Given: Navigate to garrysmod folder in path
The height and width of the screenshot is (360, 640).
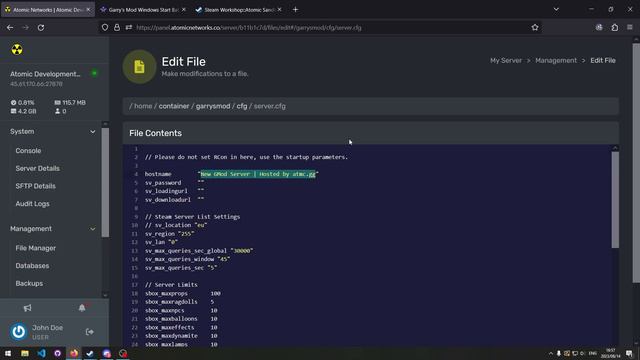Looking at the screenshot, I should (x=213, y=106).
